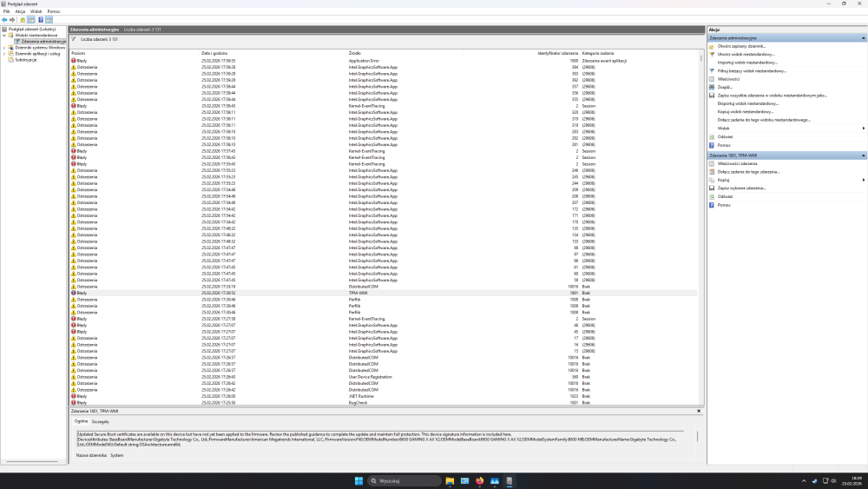Open the Pomoc menu in the menu bar
The image size is (868, 489).
tap(54, 11)
